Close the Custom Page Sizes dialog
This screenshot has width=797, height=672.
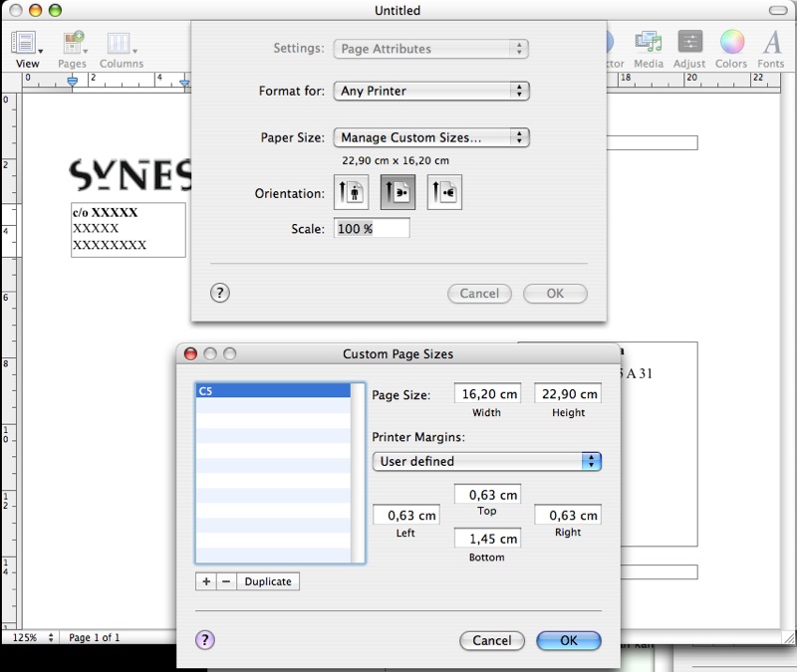coord(190,353)
